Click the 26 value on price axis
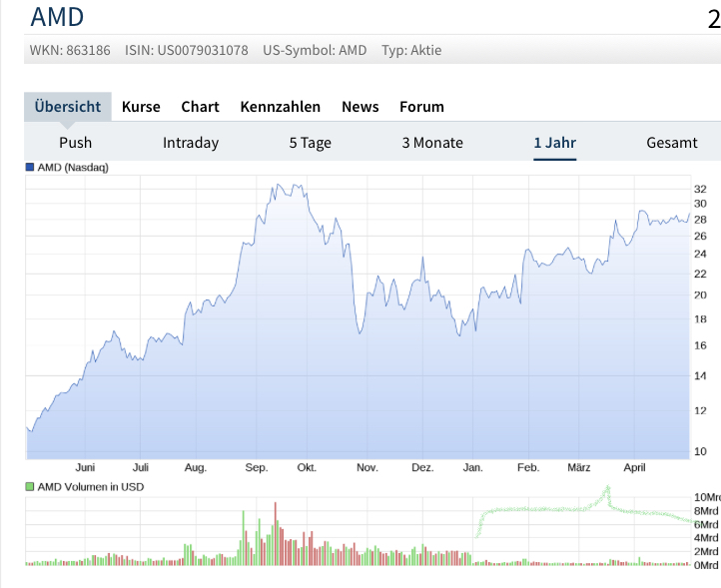 pyautogui.click(x=700, y=236)
